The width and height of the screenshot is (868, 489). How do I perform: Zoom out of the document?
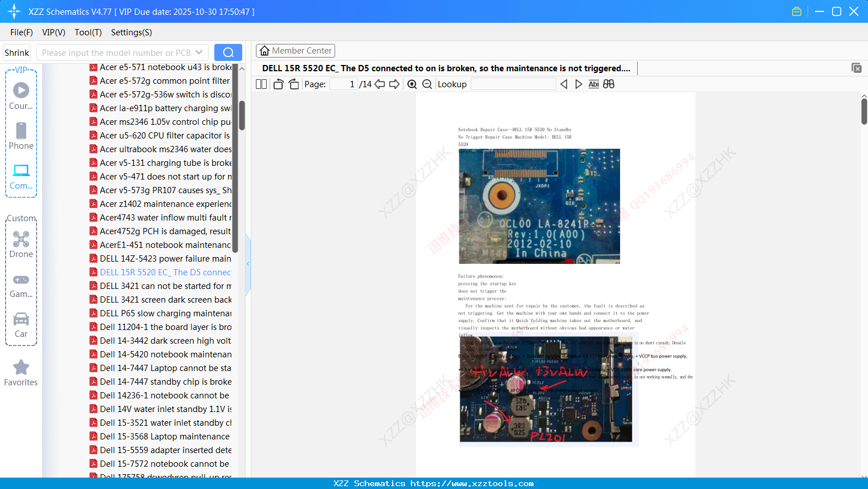click(x=427, y=84)
